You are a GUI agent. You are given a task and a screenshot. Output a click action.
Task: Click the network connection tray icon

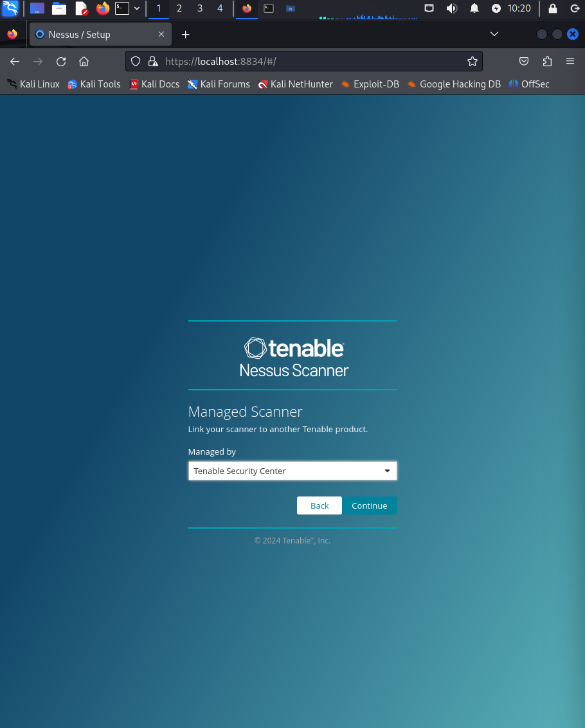[x=429, y=8]
